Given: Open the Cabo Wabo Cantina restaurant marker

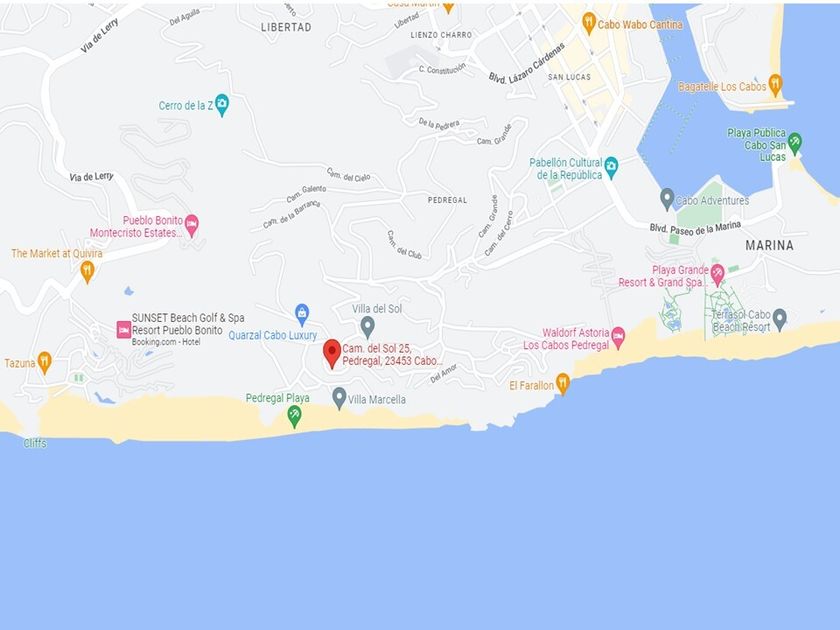Looking at the screenshot, I should point(589,24).
